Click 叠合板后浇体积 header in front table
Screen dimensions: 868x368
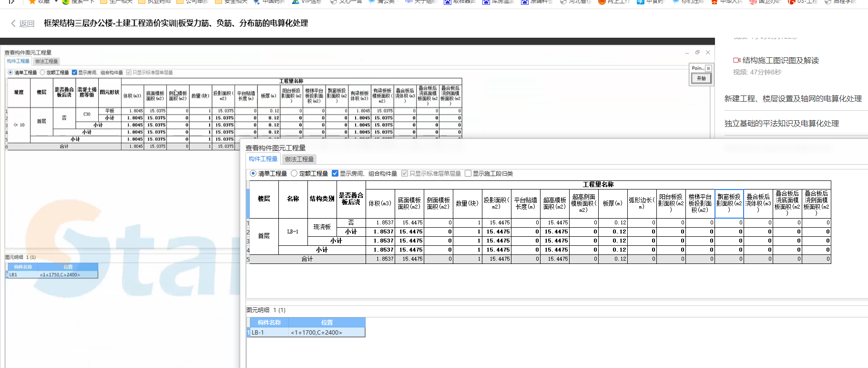point(758,203)
